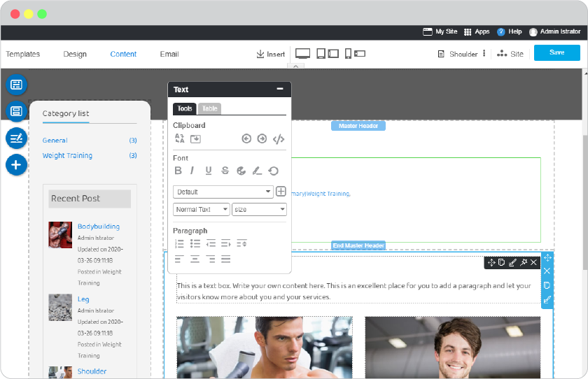Open the Default font dropdown
This screenshot has width=588, height=379.
point(223,192)
